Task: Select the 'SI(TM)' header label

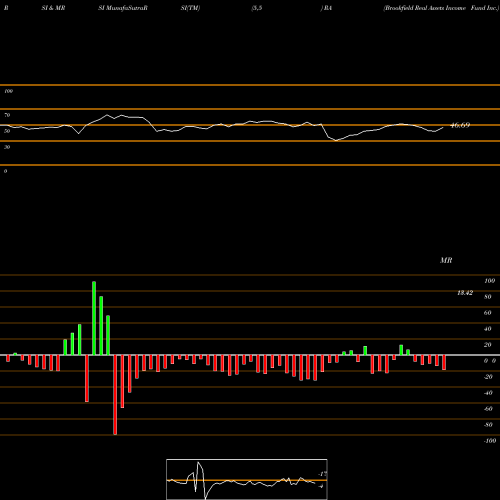Action: point(190,8)
